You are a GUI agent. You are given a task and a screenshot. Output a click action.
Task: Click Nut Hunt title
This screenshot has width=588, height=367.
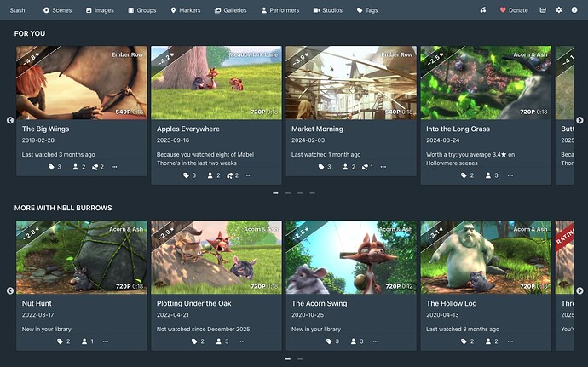tap(37, 303)
